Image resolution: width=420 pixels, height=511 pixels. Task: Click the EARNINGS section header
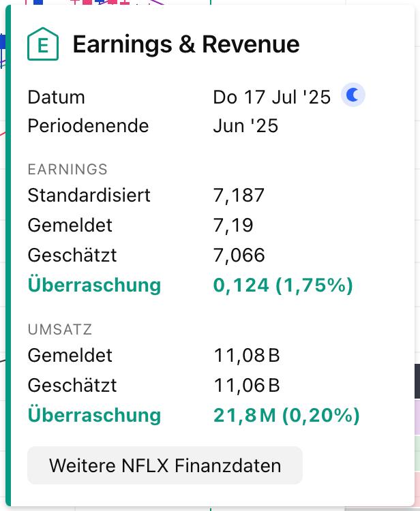[x=67, y=170]
